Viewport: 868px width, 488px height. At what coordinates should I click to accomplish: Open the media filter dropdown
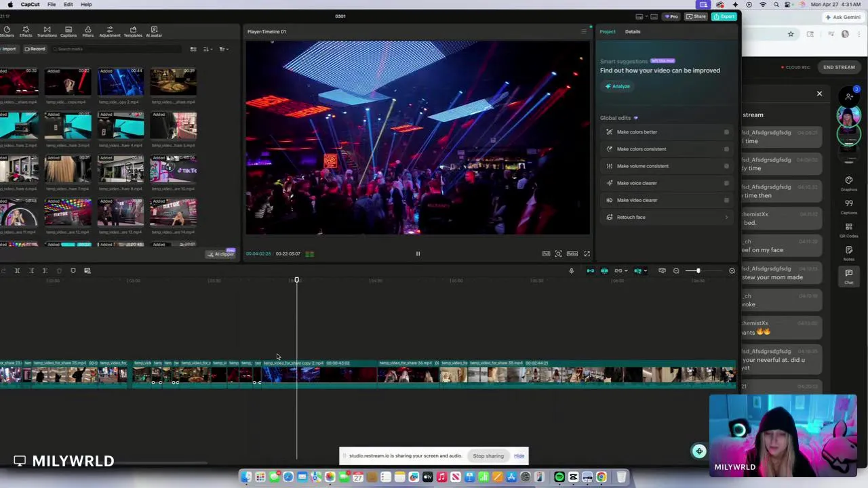(224, 49)
